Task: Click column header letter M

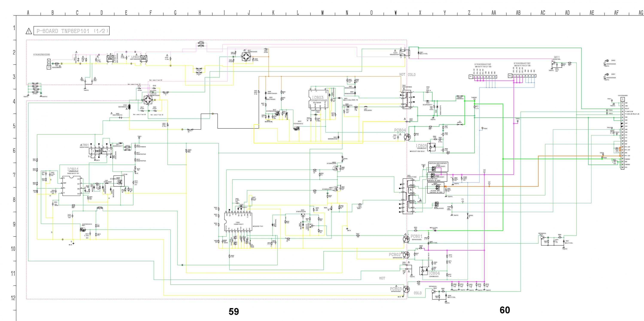Action: coord(322,13)
